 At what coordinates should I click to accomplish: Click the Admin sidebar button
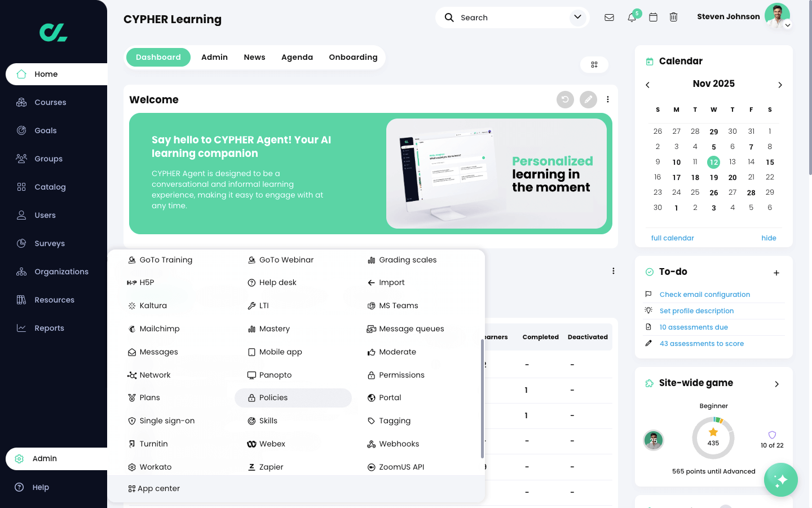point(56,459)
